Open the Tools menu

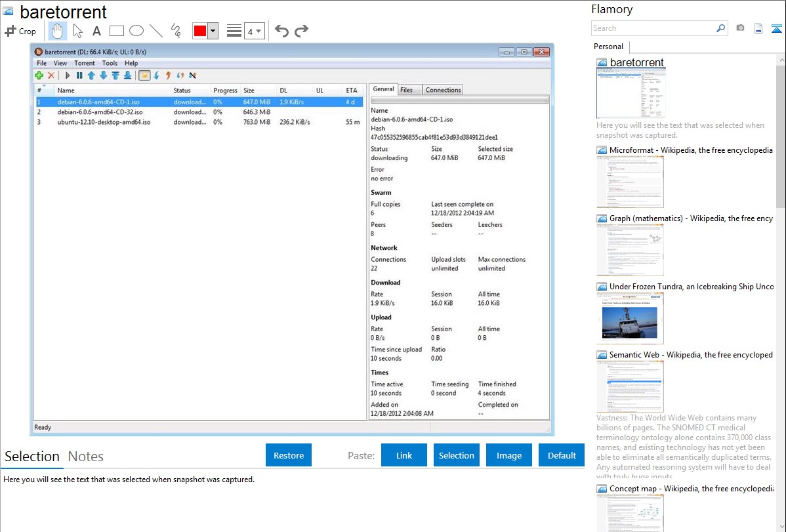pyautogui.click(x=110, y=63)
